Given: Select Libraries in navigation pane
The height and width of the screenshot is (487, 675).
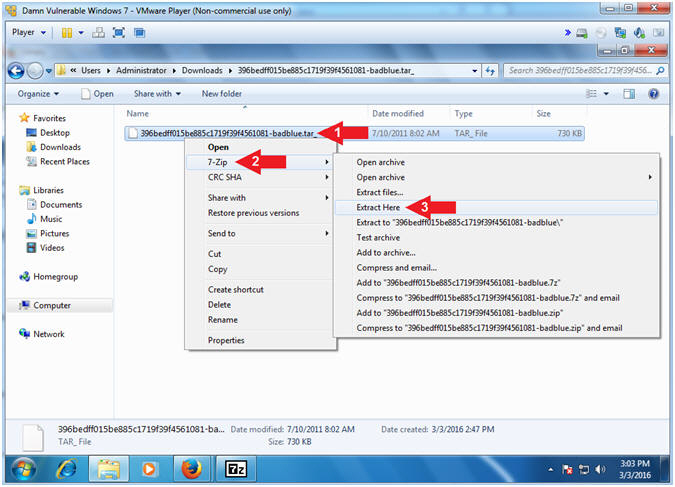Looking at the screenshot, I should click(48, 190).
